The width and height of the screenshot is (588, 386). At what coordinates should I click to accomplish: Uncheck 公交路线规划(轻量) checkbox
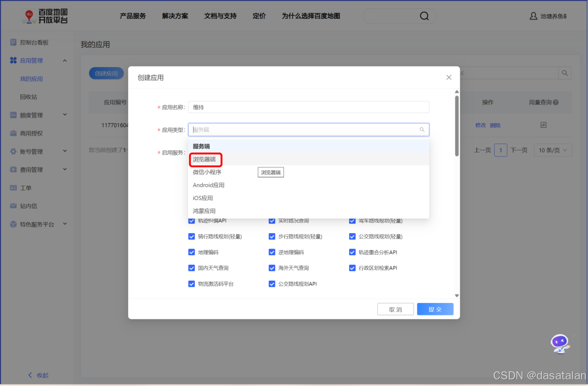click(x=352, y=236)
